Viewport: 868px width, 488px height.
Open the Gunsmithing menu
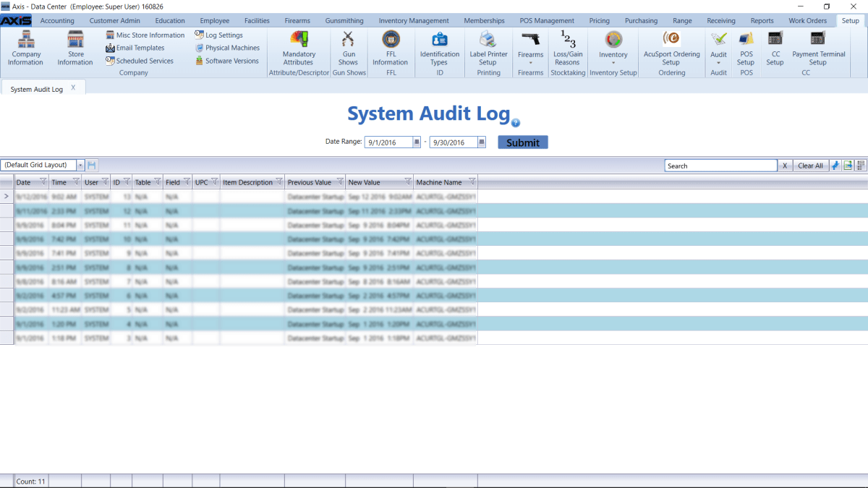pyautogui.click(x=345, y=20)
